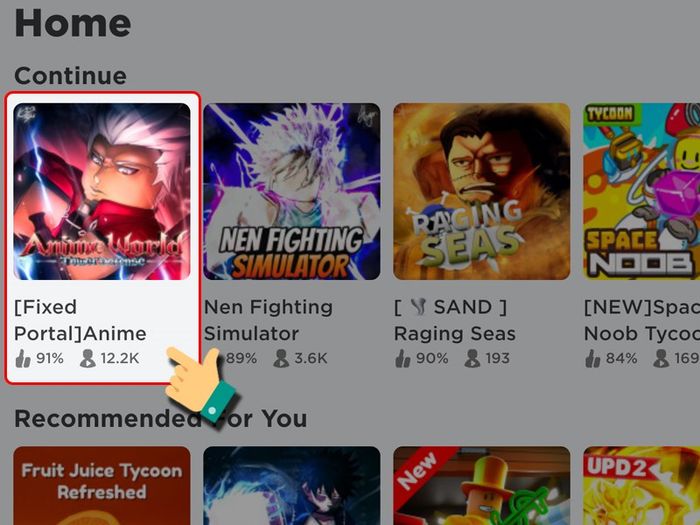700x525 pixels.
Task: Click the player icon beside 3.6K
Action: point(281,358)
